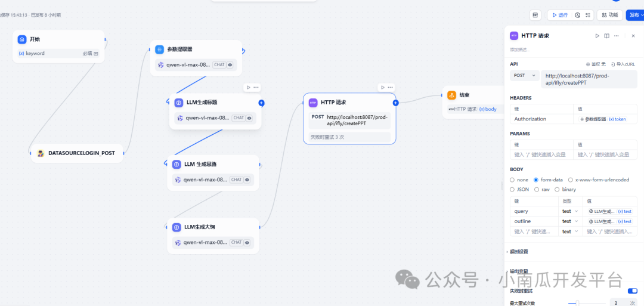644x306 pixels.
Task: Select the LLM生成标题 node icon
Action: click(179, 103)
